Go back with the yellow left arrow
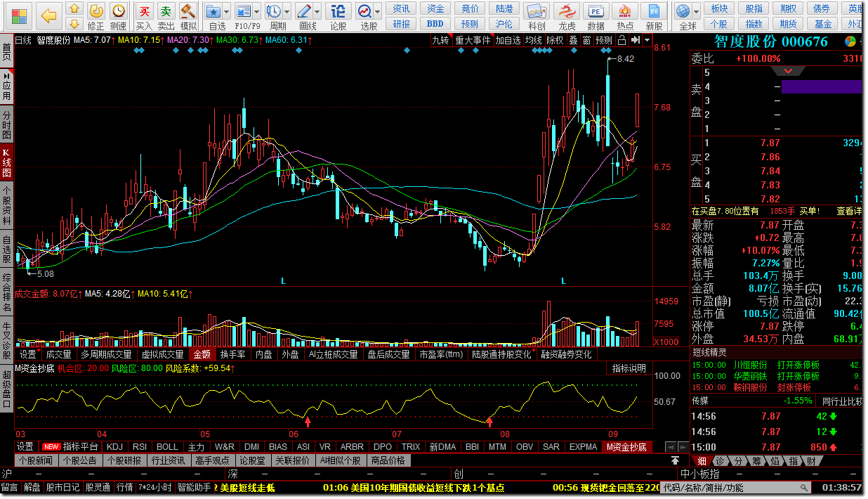Viewport: 868px width, 499px height. pos(48,15)
